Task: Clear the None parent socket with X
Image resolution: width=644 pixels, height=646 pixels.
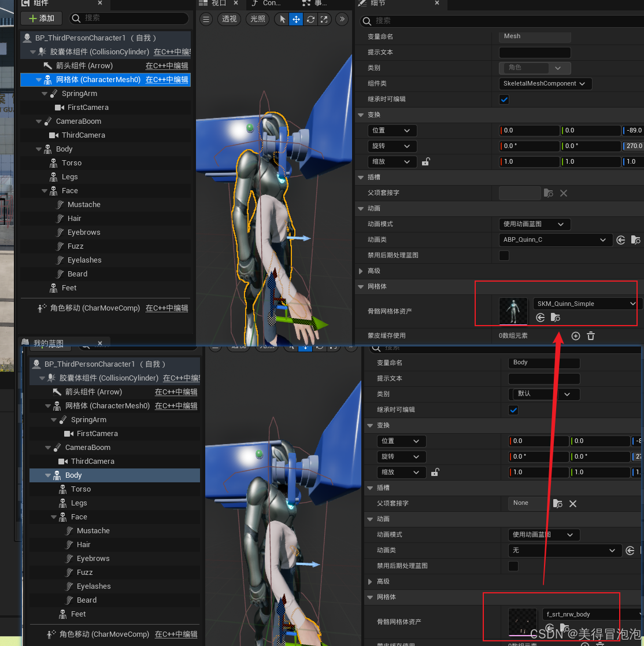Action: [573, 504]
